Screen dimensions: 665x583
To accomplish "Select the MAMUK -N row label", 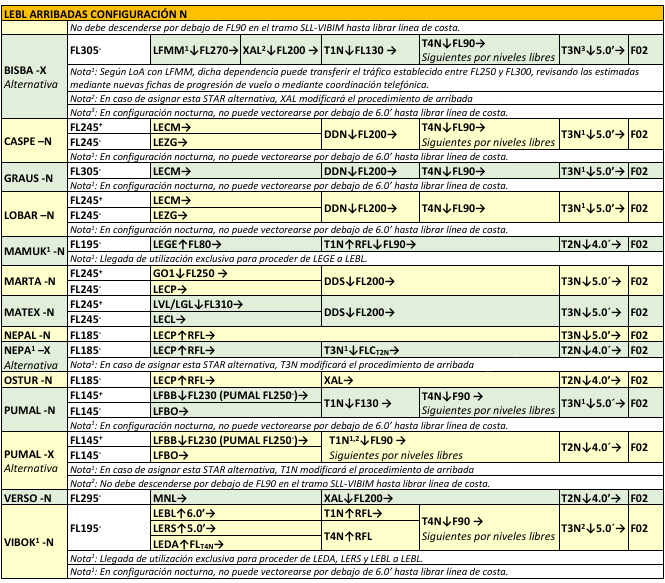I will (x=33, y=250).
